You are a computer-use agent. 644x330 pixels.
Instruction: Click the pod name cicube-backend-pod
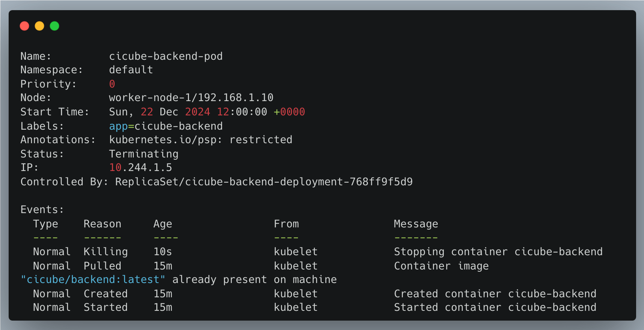pos(166,56)
